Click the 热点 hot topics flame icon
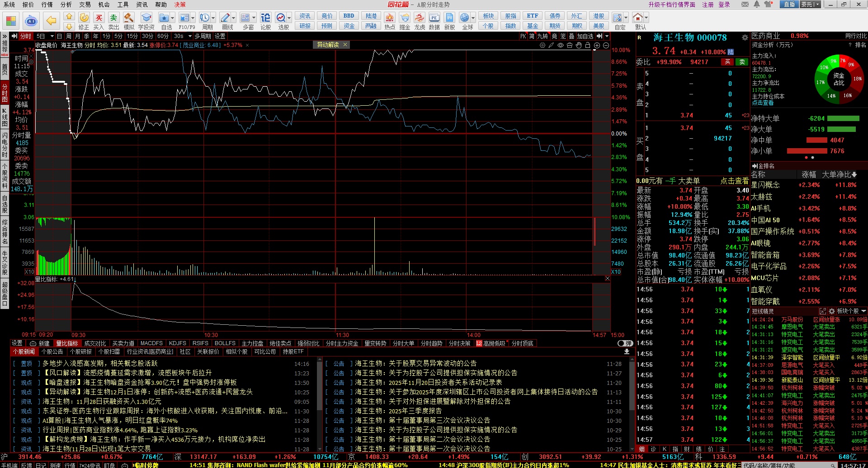868x468 pixels. (389, 21)
